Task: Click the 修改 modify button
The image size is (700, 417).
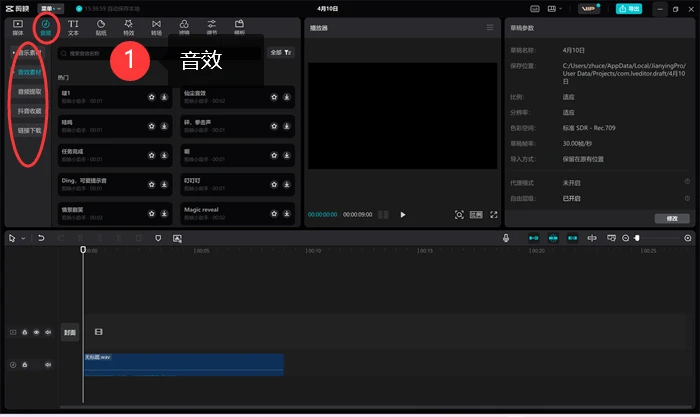Action: (x=672, y=218)
